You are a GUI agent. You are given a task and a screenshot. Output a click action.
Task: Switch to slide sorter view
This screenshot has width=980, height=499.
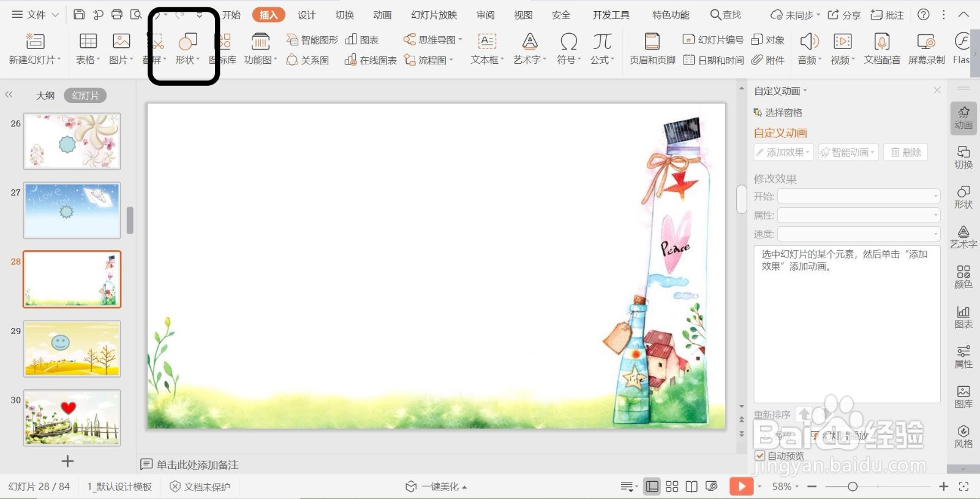pyautogui.click(x=672, y=487)
